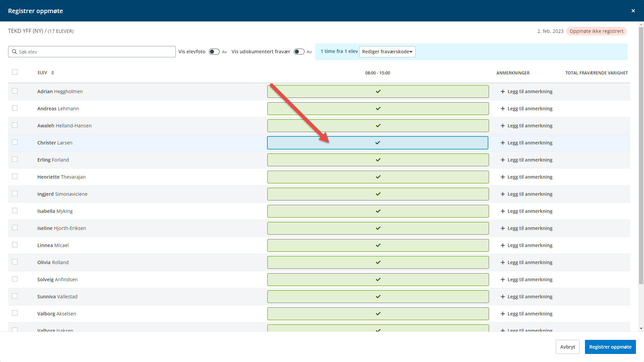Click Avbryt button
This screenshot has width=644, height=362.
[x=568, y=347]
